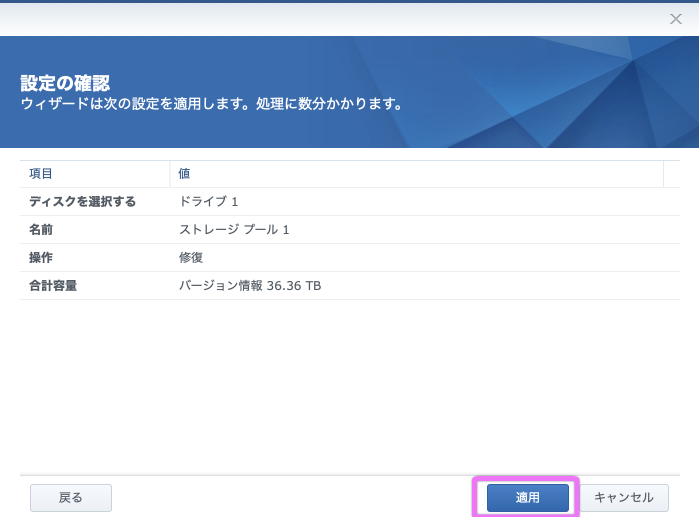Click the ドライブ 1 value cell
The height and width of the screenshot is (517, 699).
pos(209,202)
